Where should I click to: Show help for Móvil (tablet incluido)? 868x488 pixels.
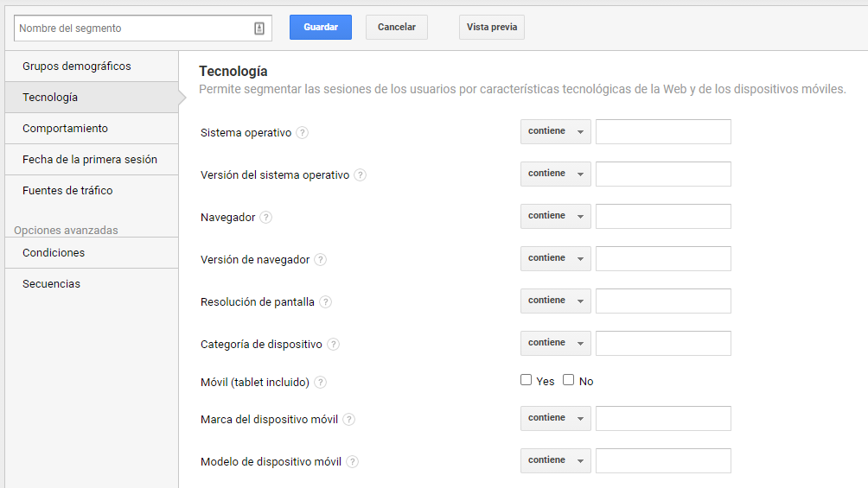[x=320, y=383]
